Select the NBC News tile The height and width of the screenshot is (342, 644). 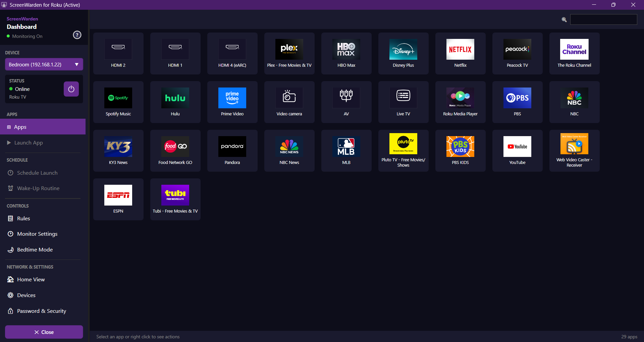(x=289, y=151)
